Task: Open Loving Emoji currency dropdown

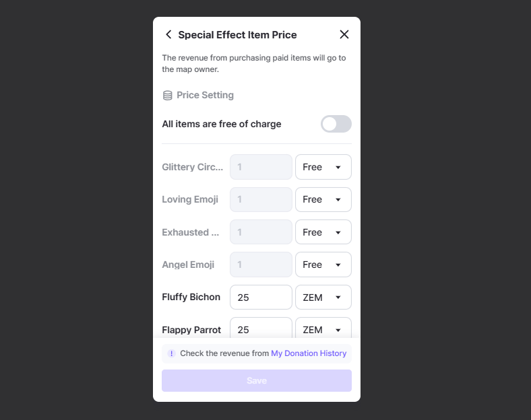Action: (323, 199)
